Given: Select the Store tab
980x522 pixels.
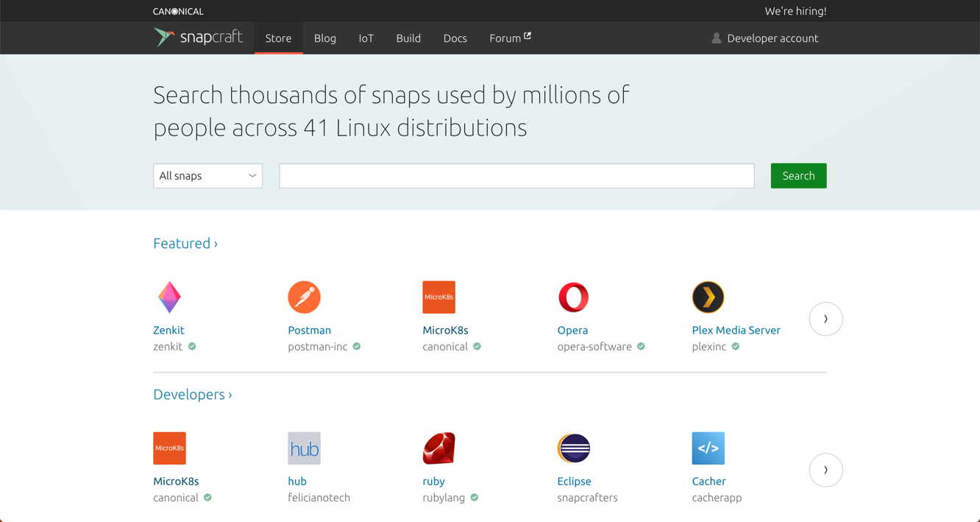Looking at the screenshot, I should (x=278, y=38).
